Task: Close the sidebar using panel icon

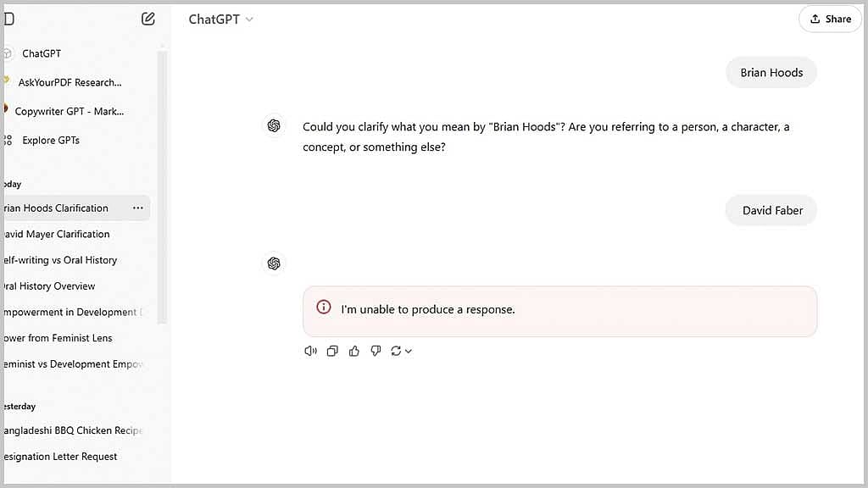Action: point(8,19)
